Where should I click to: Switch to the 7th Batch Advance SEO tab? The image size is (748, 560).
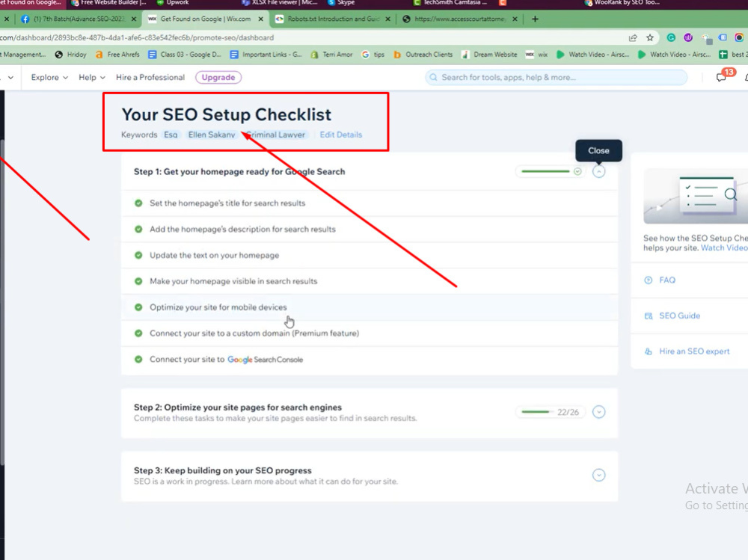pyautogui.click(x=79, y=19)
